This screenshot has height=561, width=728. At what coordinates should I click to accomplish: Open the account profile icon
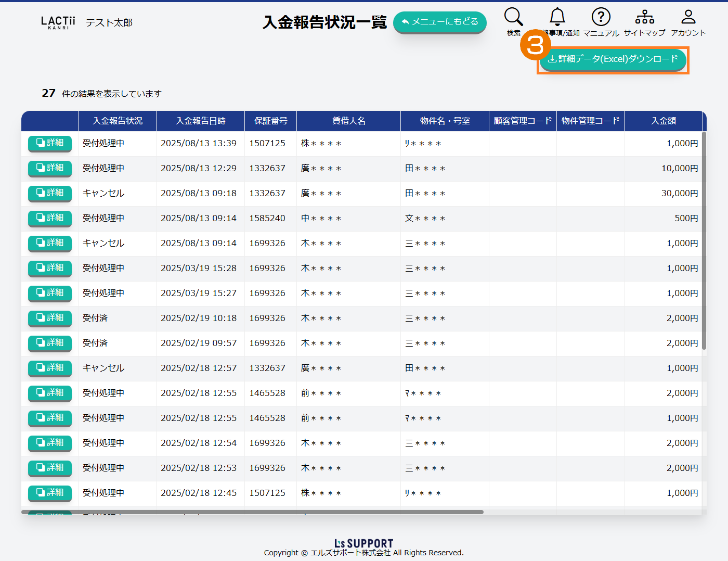point(688,18)
